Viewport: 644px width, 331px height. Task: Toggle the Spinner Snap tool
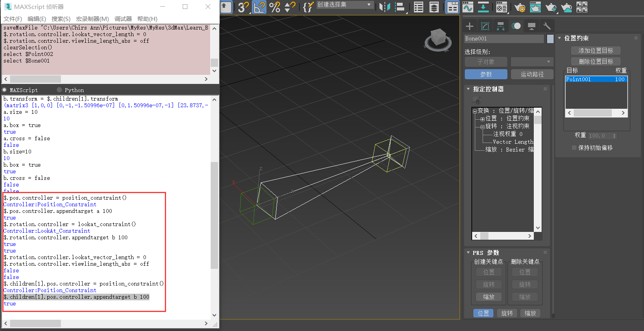290,7
